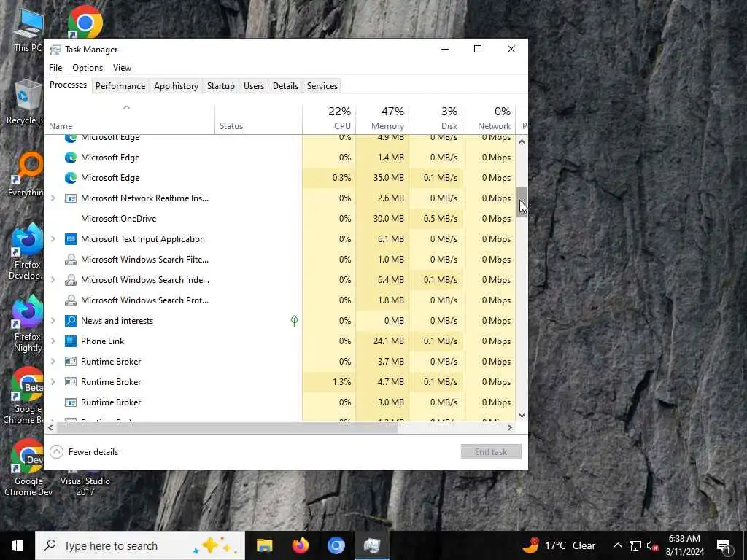Collapse to Fewer details view
The height and width of the screenshot is (560, 747).
coord(84,452)
